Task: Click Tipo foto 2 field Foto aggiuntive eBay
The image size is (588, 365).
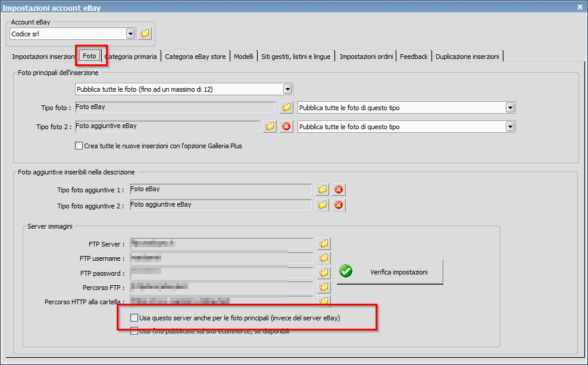Action: [x=168, y=126]
